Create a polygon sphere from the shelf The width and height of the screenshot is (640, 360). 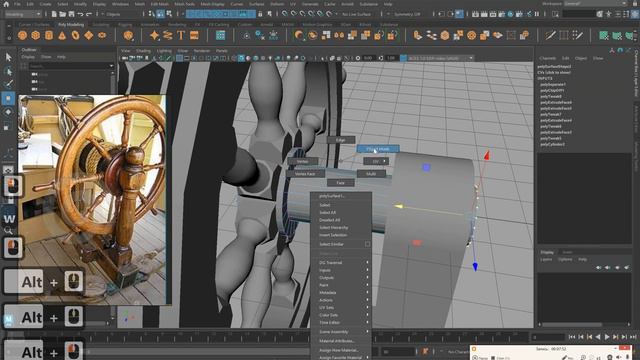pos(22,36)
